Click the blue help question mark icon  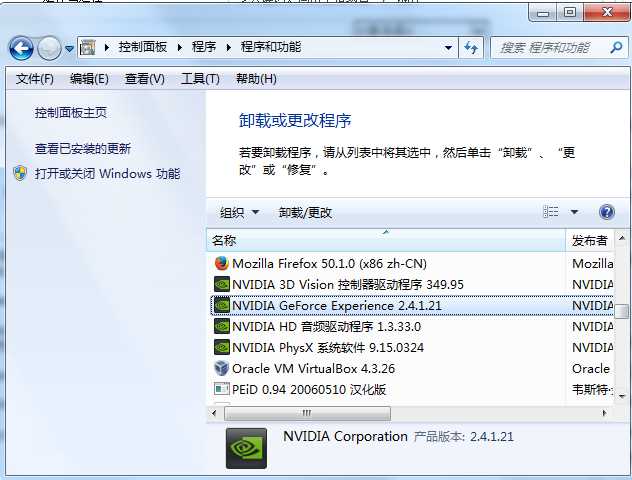607,212
